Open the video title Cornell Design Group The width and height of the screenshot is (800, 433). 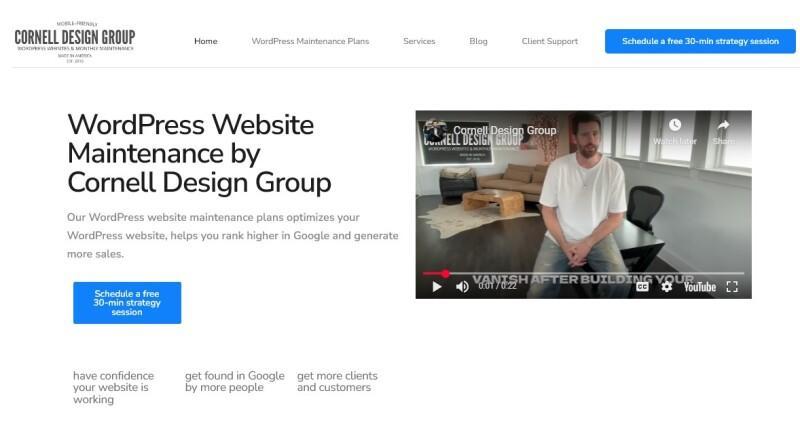[x=505, y=131]
